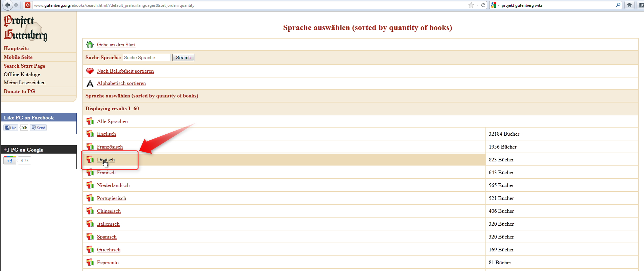This screenshot has height=271, width=644.
Task: Select the Spanisch language link
Action: (x=107, y=237)
